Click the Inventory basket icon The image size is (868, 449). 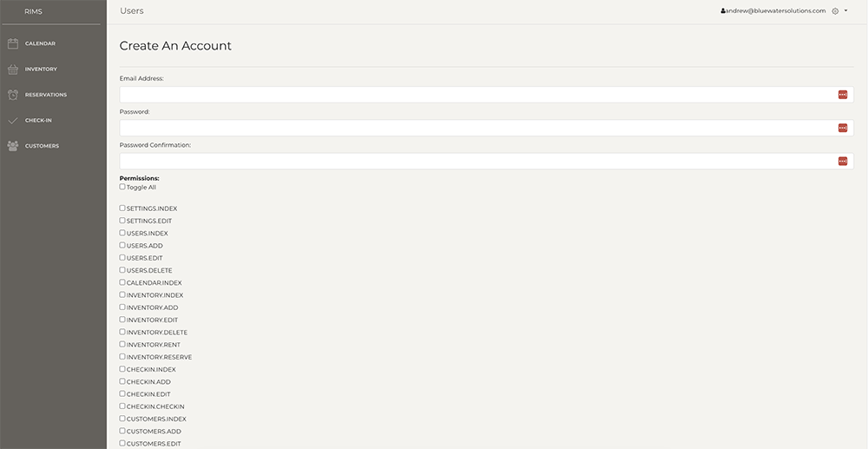point(13,69)
